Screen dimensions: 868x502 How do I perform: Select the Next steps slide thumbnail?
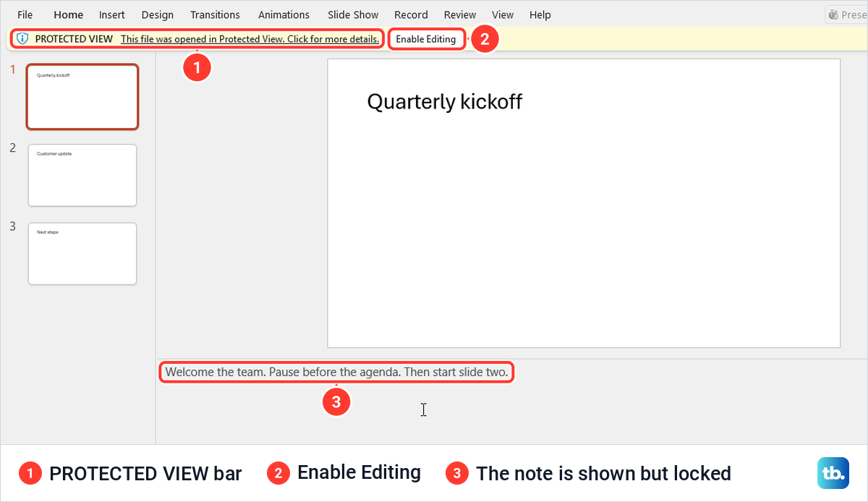pos(82,254)
